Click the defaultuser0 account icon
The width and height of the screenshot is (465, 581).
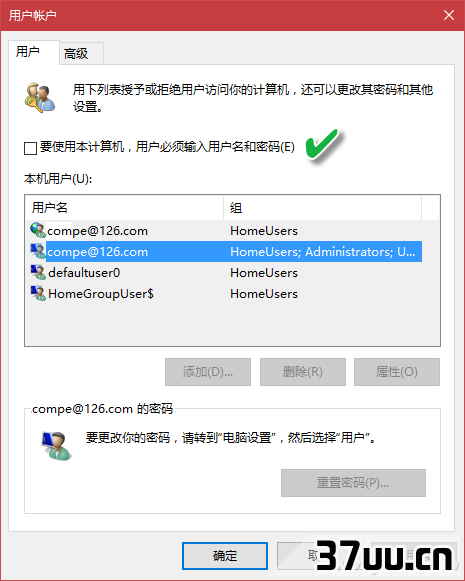[x=38, y=272]
